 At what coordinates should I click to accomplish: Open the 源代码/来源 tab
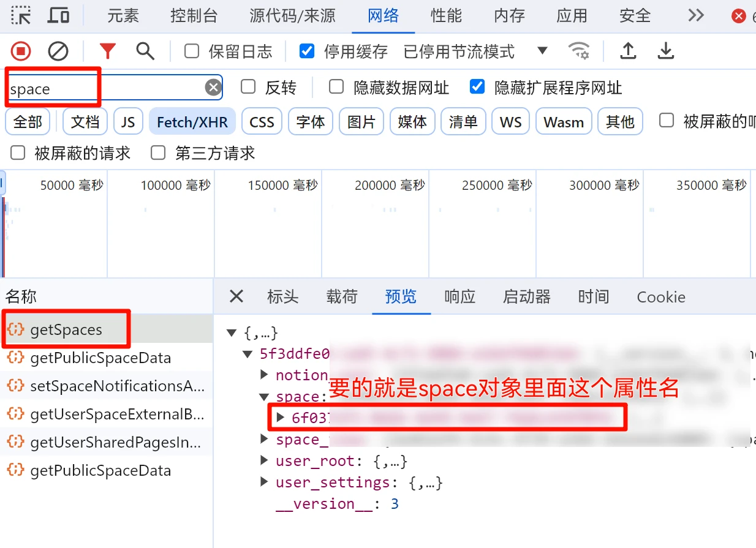point(293,16)
